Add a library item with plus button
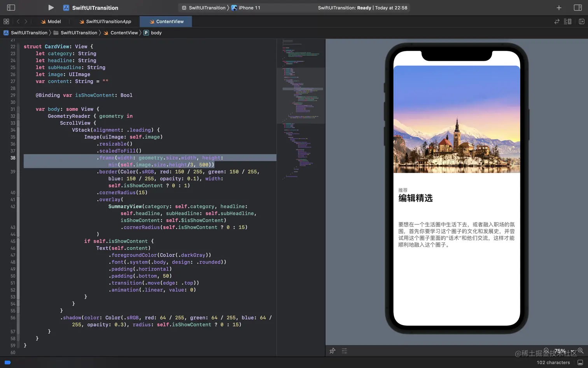This screenshot has width=588, height=368. (x=559, y=8)
